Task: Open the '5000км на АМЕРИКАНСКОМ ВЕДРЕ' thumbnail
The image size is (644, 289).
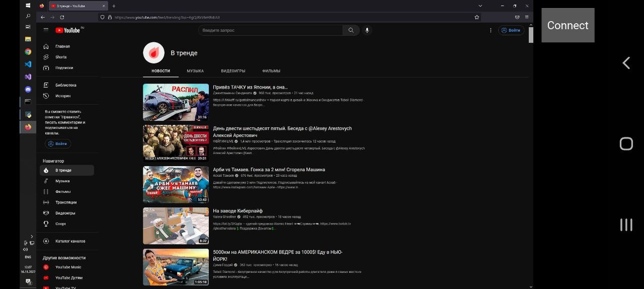Action: click(176, 267)
